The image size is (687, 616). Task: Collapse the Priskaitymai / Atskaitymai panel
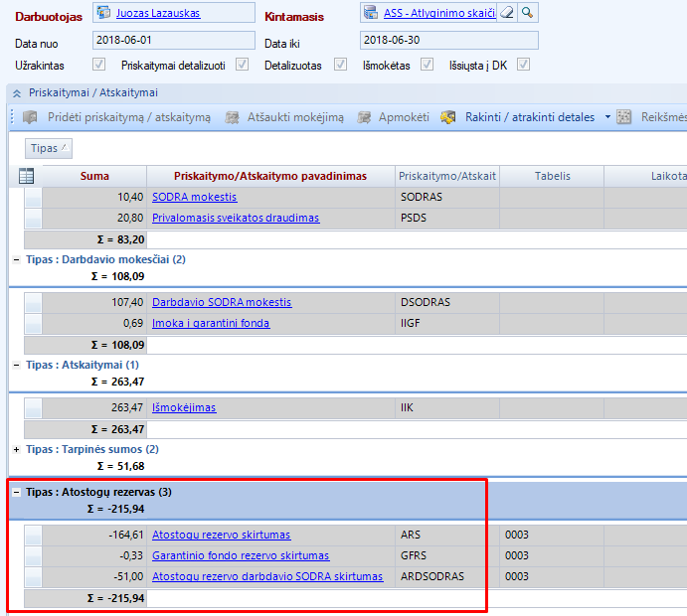pos(16,91)
